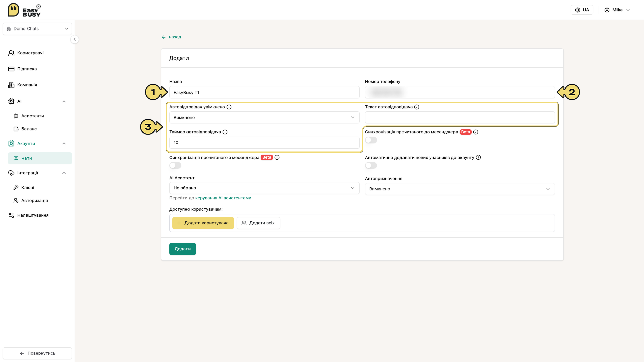Click the green Додати submit button
This screenshot has width=644, height=362.
pos(182,249)
